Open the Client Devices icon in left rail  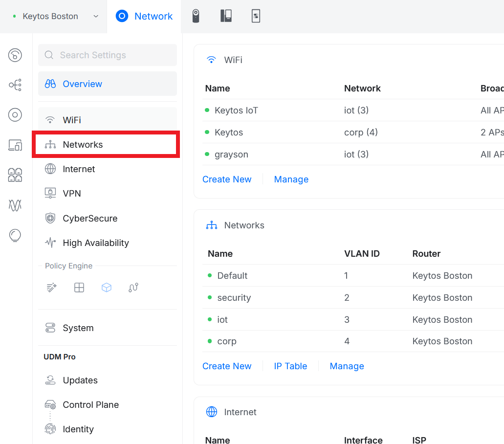pos(15,145)
